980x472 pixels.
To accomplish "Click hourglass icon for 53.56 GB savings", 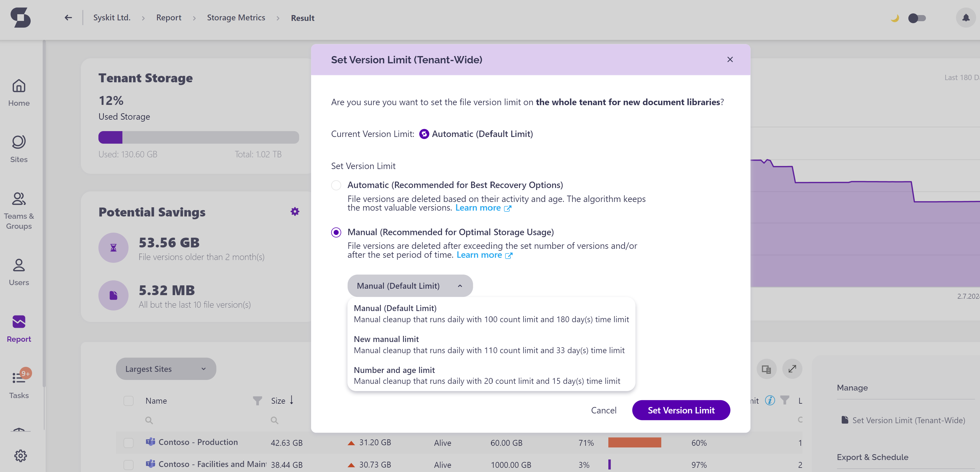I will point(113,248).
